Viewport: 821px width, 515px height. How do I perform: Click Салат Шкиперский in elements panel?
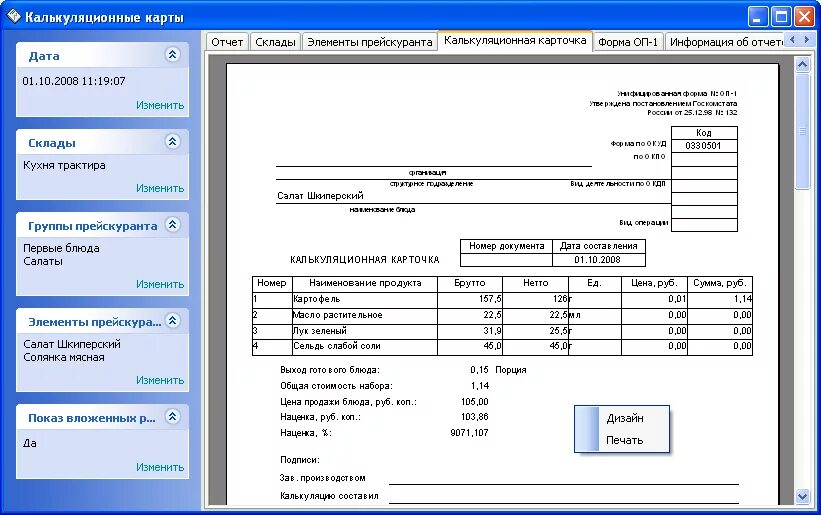click(x=72, y=344)
